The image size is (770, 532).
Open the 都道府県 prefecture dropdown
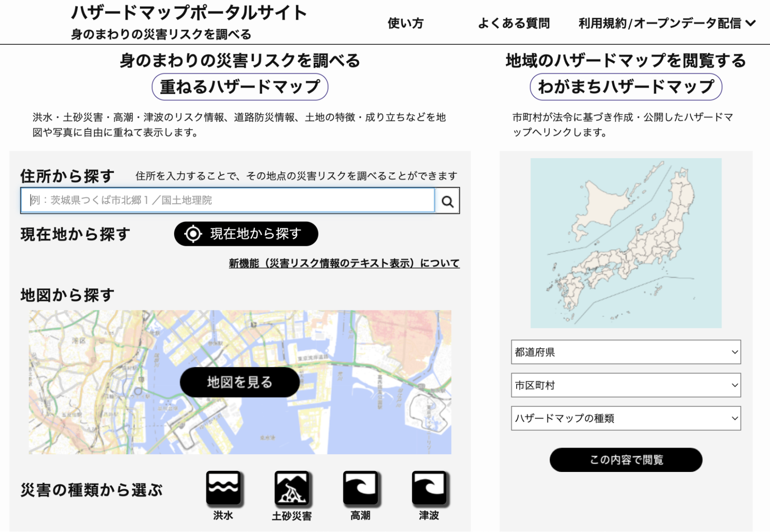[626, 352]
